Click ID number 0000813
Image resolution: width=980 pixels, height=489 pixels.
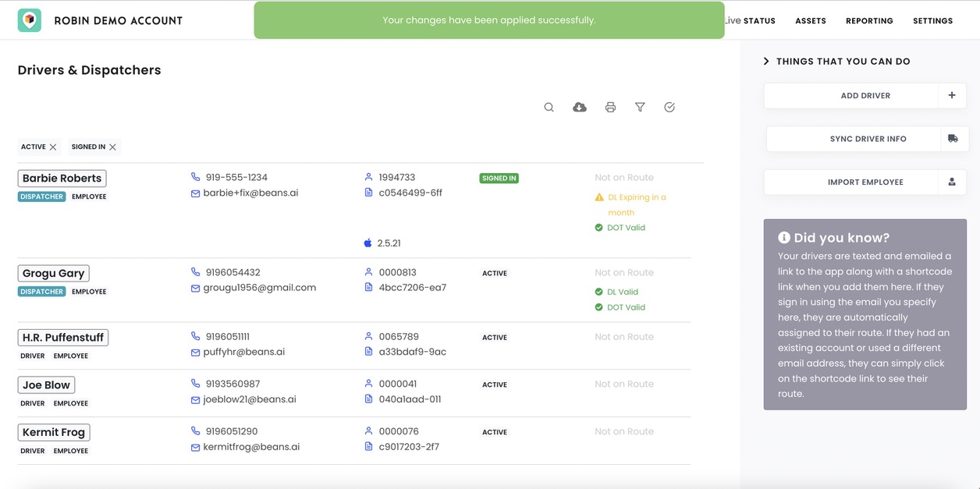[398, 272]
